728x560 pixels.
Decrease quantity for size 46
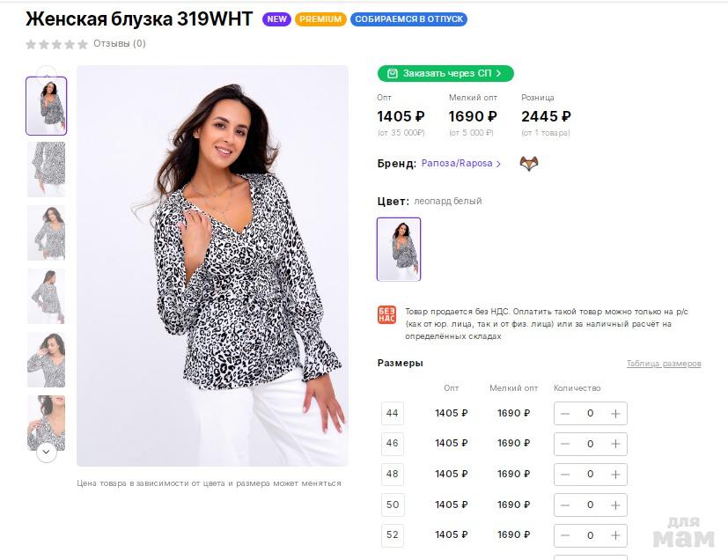coord(565,444)
